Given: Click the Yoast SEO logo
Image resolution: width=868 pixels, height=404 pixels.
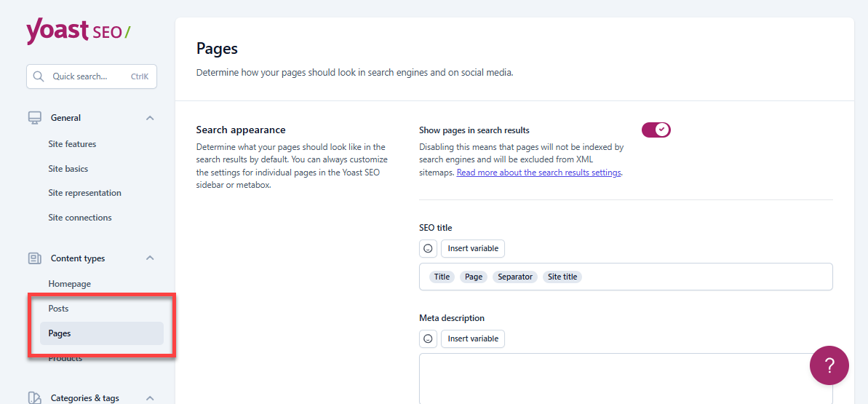Looking at the screenshot, I should click(79, 31).
